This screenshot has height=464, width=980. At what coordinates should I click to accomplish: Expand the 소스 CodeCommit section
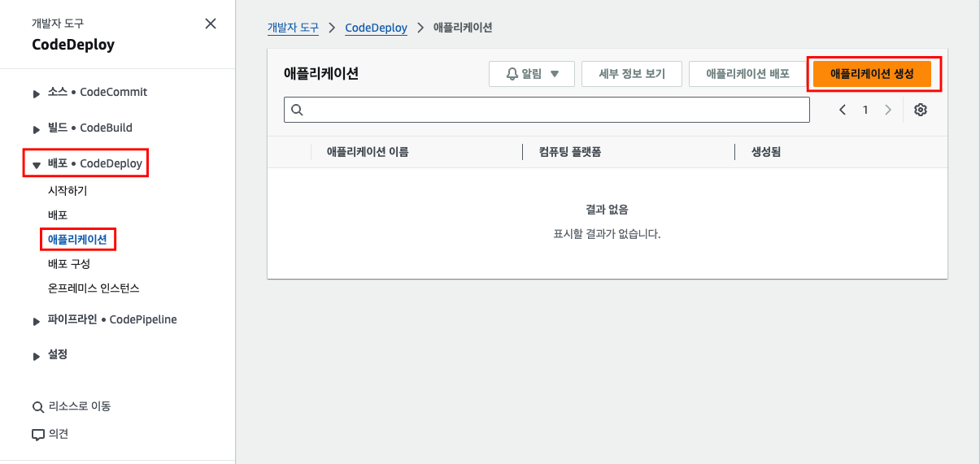pos(37,94)
